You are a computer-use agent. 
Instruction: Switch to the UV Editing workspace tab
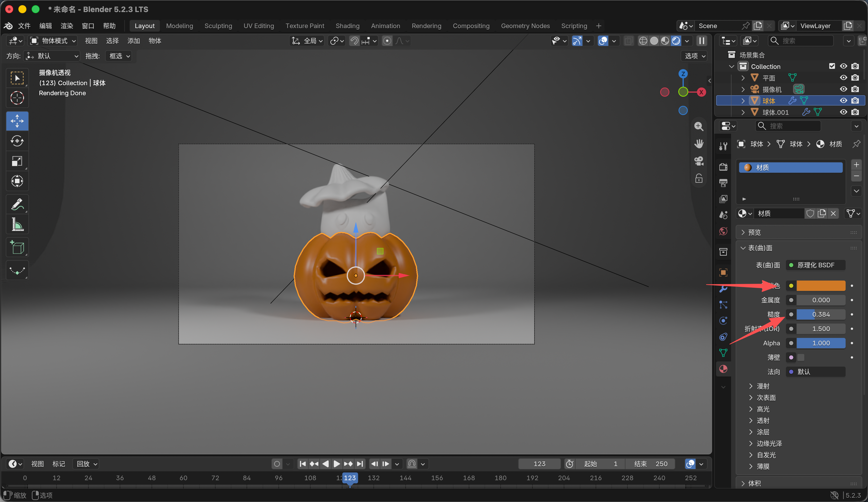259,26
